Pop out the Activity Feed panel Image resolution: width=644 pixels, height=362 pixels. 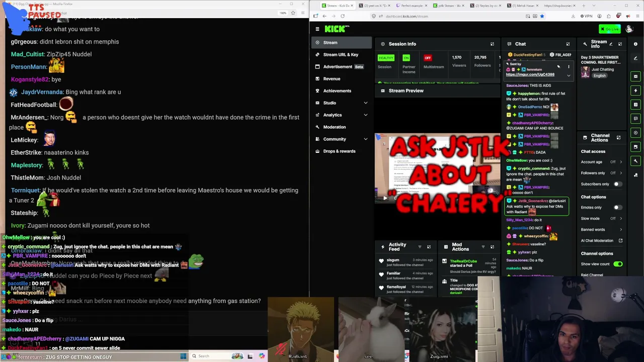429,247
